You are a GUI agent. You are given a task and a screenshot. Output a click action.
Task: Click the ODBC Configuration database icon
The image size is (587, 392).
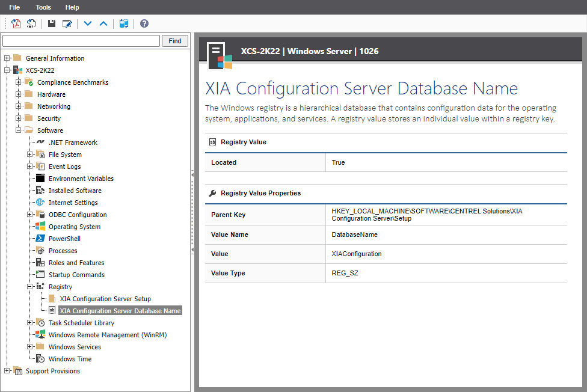(x=40, y=214)
